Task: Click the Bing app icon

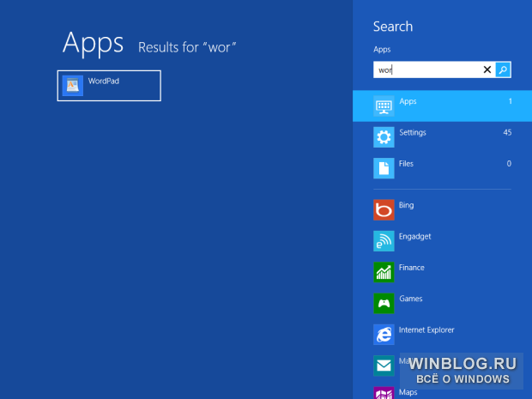Action: (384, 209)
